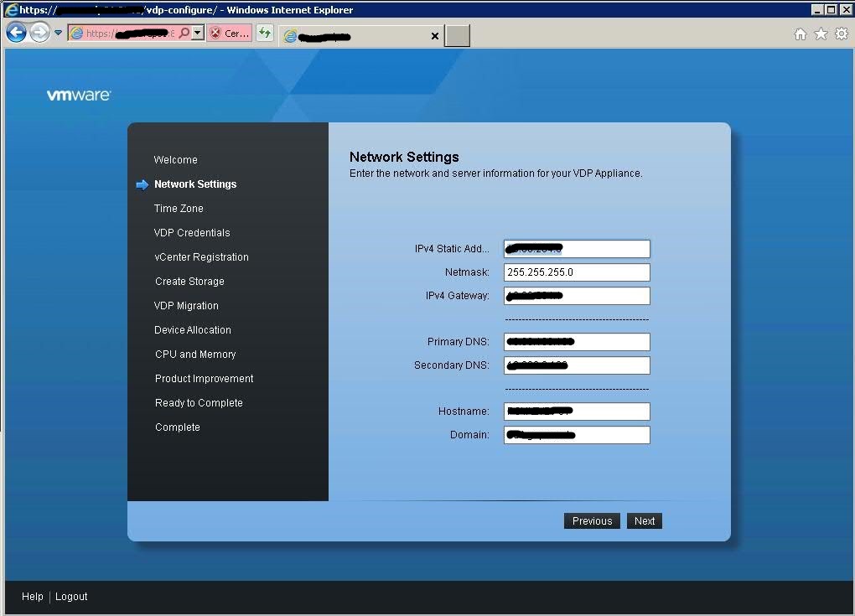Click the Netmask field
The height and width of the screenshot is (616, 855).
coord(577,272)
